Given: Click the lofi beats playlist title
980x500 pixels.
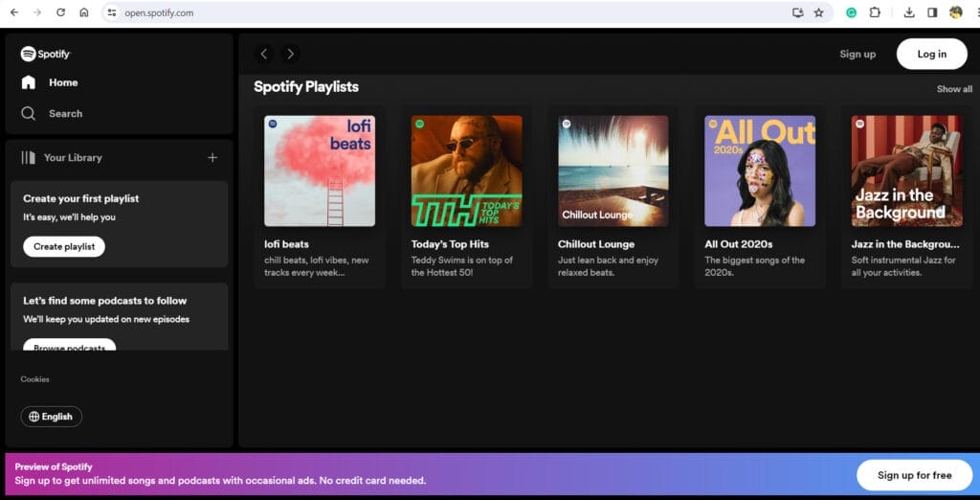Looking at the screenshot, I should coord(286,244).
